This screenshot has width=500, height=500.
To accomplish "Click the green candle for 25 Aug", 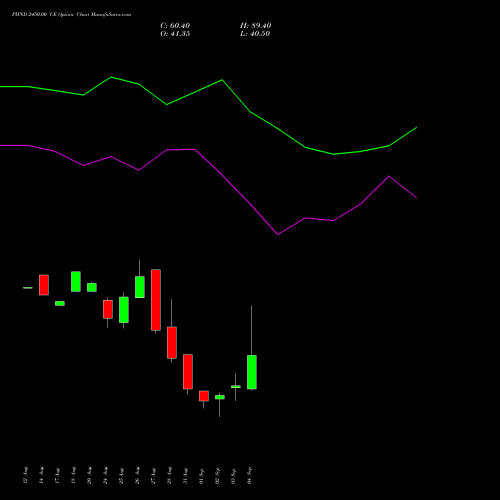I will pyautogui.click(x=124, y=310).
